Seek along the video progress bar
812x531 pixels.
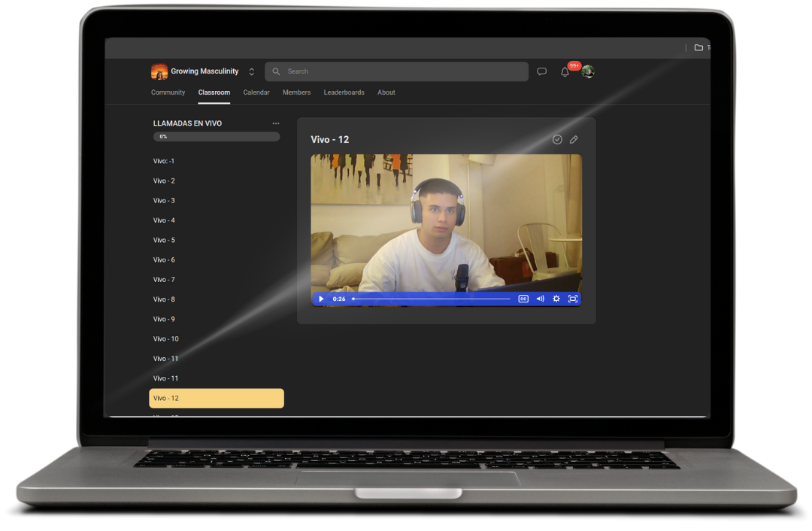(432, 299)
